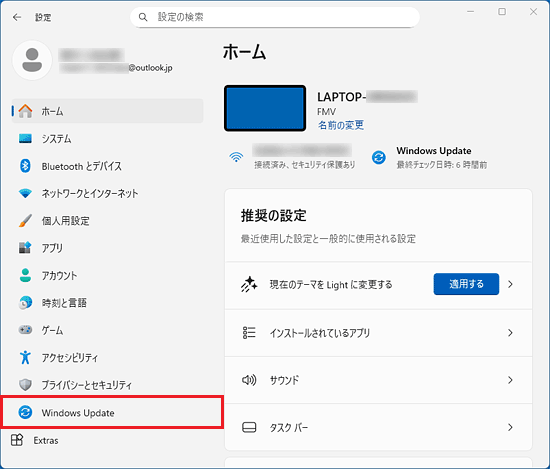
Task: Click the installed apps list icon
Action: pos(249,333)
